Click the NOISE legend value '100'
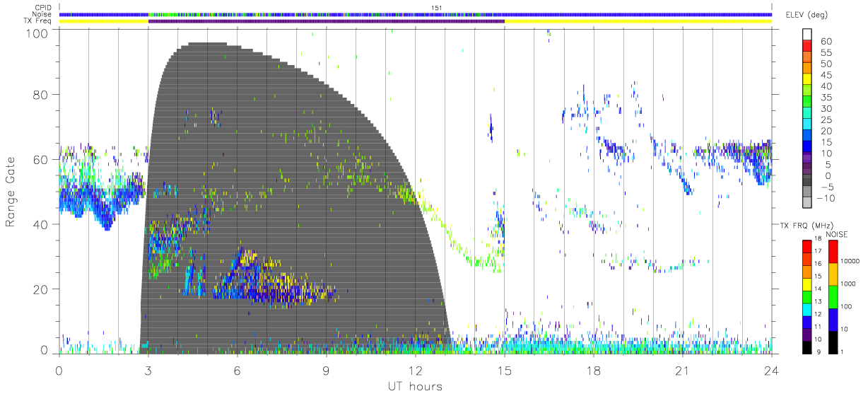868x401 pixels. tap(847, 308)
